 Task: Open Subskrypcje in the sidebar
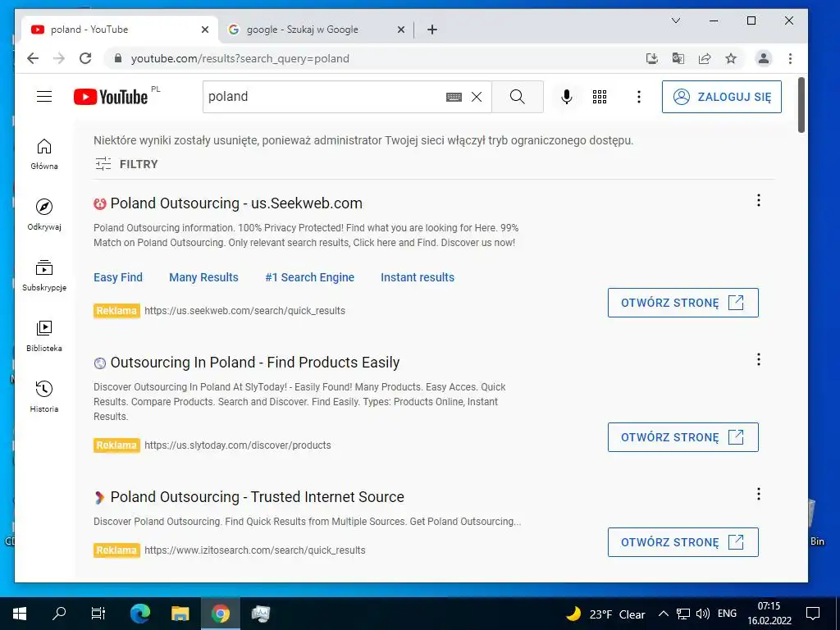pos(44,276)
